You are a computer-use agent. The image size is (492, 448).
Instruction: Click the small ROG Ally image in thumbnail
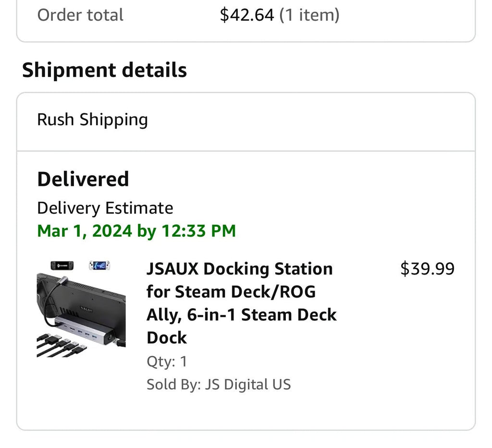click(x=99, y=265)
